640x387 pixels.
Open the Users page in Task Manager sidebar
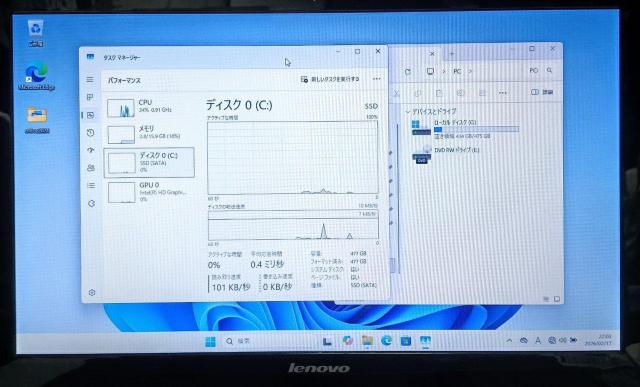(91, 168)
